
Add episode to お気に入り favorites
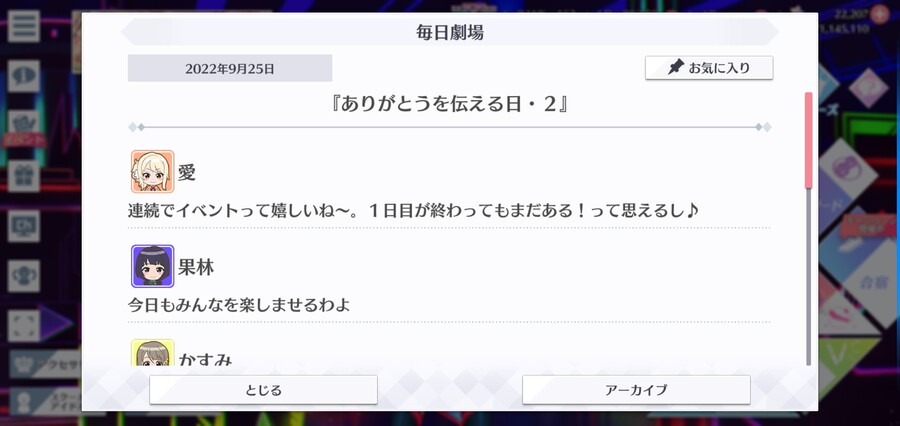[709, 68]
